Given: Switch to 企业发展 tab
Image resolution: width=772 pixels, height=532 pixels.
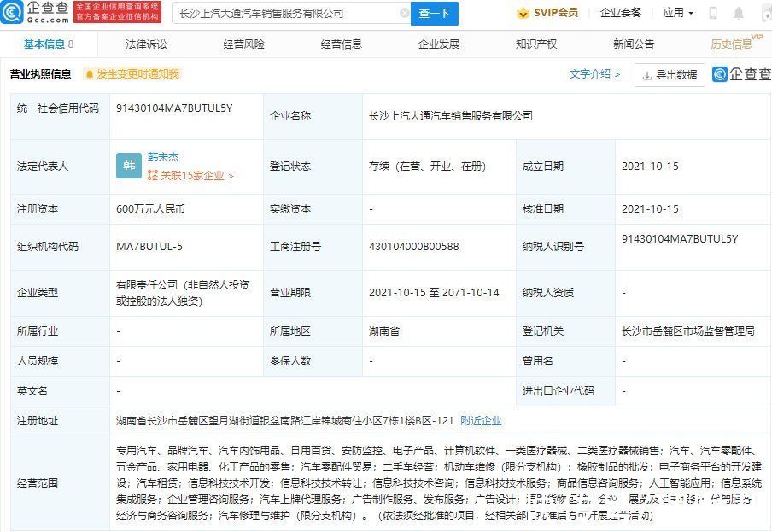Looking at the screenshot, I should (439, 44).
